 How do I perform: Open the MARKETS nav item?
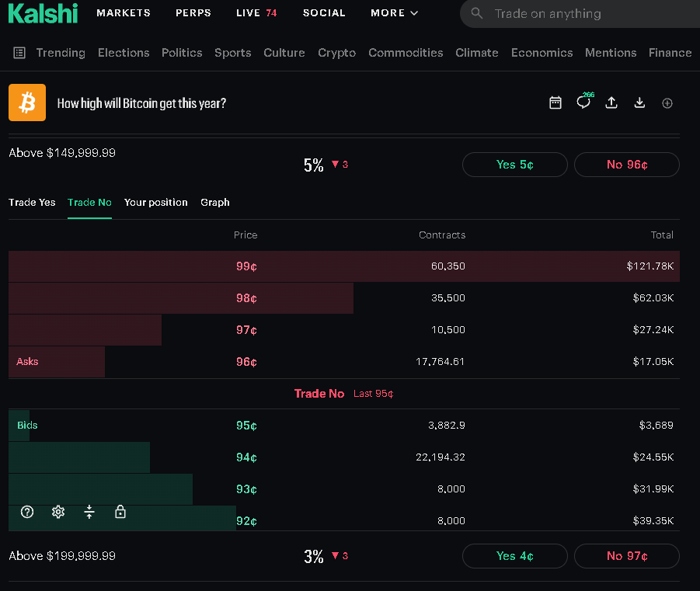coord(124,13)
